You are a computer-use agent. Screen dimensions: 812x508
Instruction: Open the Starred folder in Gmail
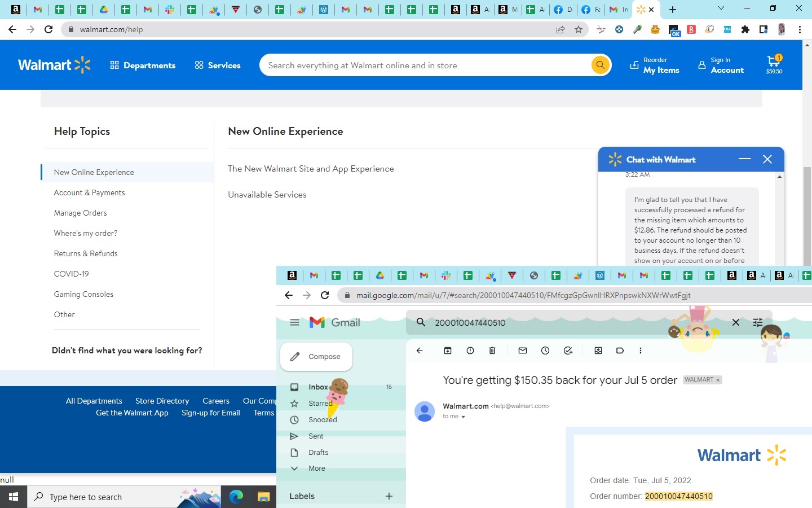pos(320,404)
